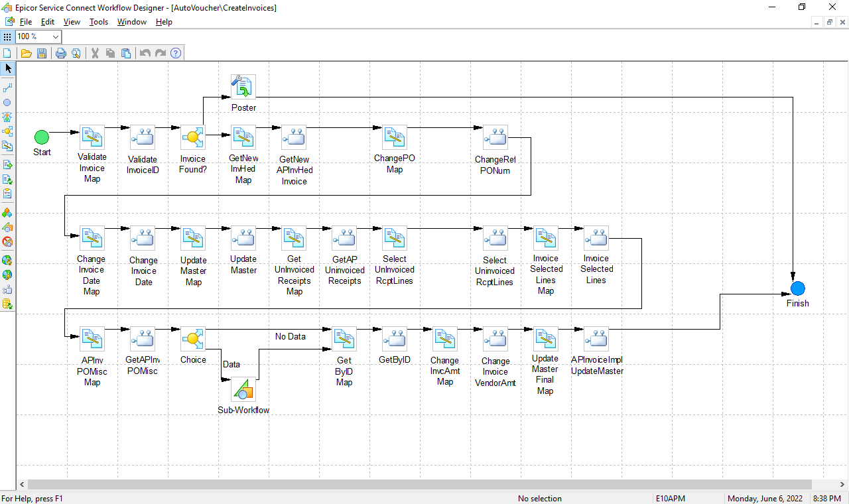The width and height of the screenshot is (849, 504).
Task: Select the Poster node icon
Action: [243, 87]
